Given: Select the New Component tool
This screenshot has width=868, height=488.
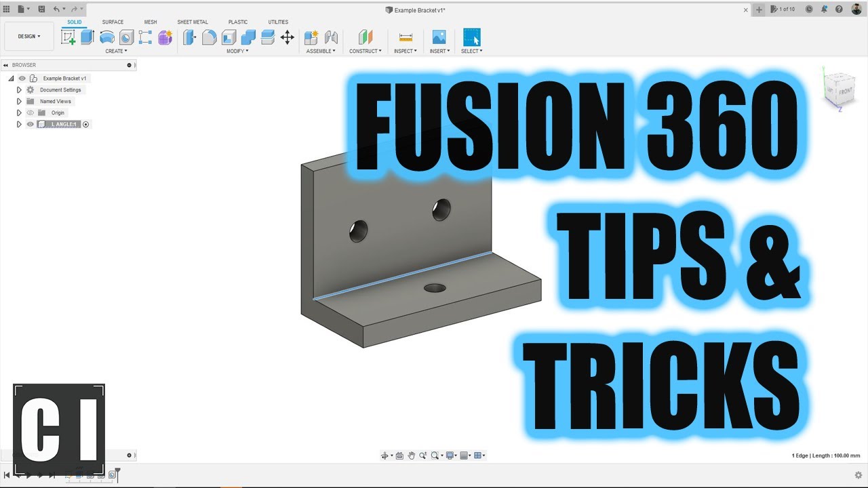Looking at the screenshot, I should pos(311,37).
